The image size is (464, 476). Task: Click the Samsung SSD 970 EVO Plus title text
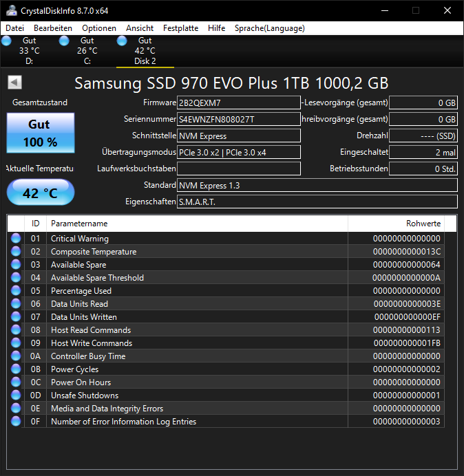[x=231, y=83]
